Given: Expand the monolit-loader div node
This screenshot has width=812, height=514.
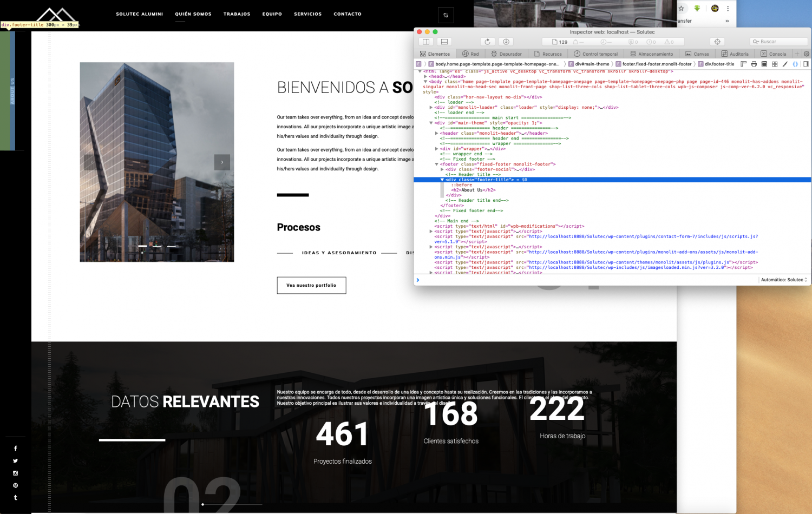Looking at the screenshot, I should (x=431, y=107).
